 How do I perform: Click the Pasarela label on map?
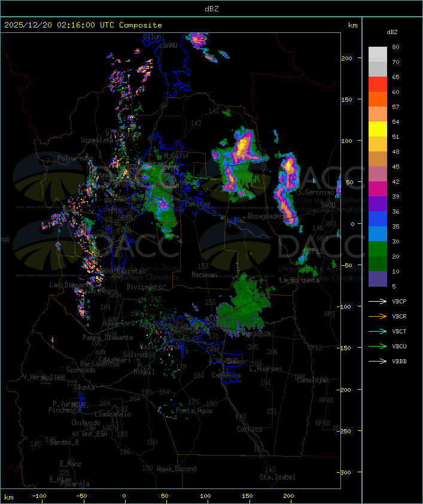(x=75, y=484)
